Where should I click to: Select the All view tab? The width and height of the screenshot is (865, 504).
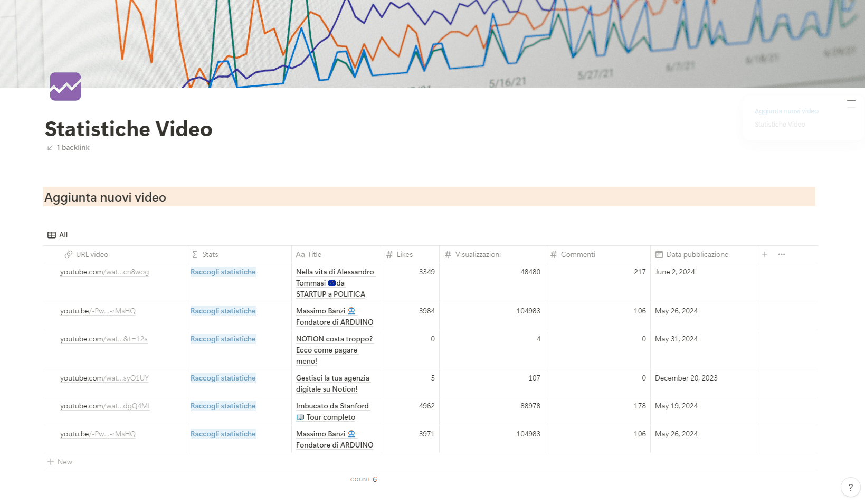point(57,235)
